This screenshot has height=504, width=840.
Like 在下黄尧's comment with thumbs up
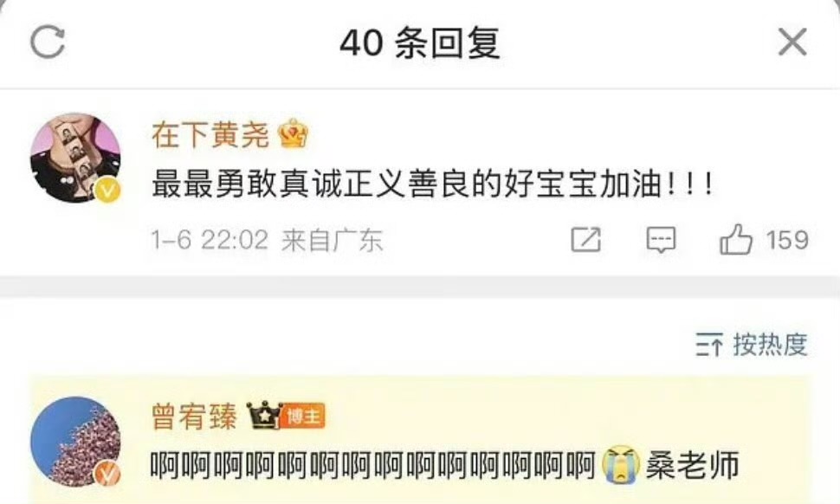click(735, 239)
